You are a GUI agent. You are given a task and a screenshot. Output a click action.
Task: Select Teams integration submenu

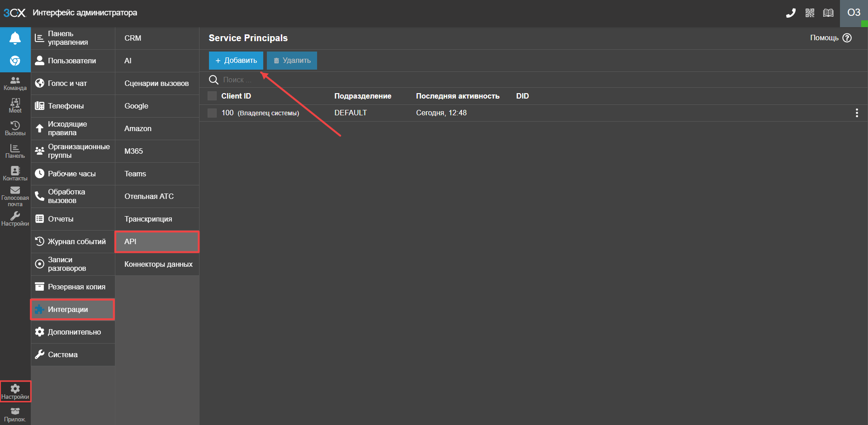(157, 174)
